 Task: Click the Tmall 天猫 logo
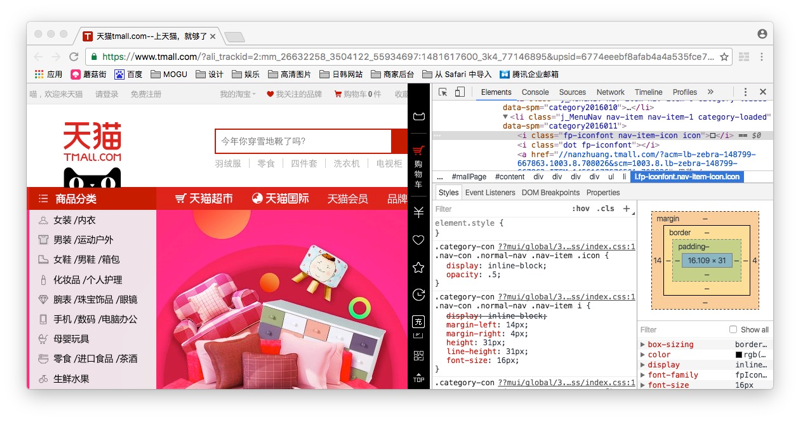click(92, 142)
